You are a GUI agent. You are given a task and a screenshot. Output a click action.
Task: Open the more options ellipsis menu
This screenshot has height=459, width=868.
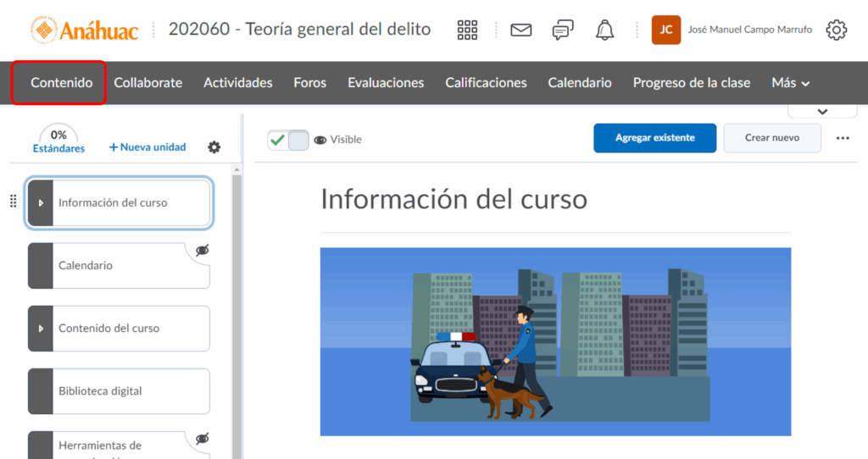[843, 138]
